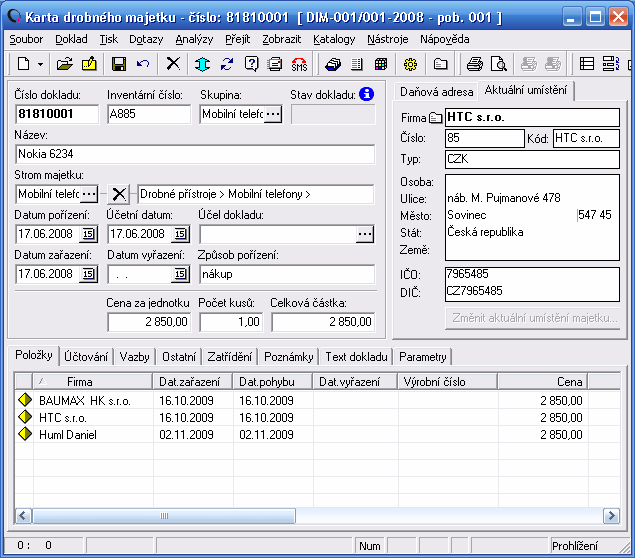The height and width of the screenshot is (558, 635).
Task: Click the blue Undo arrow icon
Action: coord(143,64)
